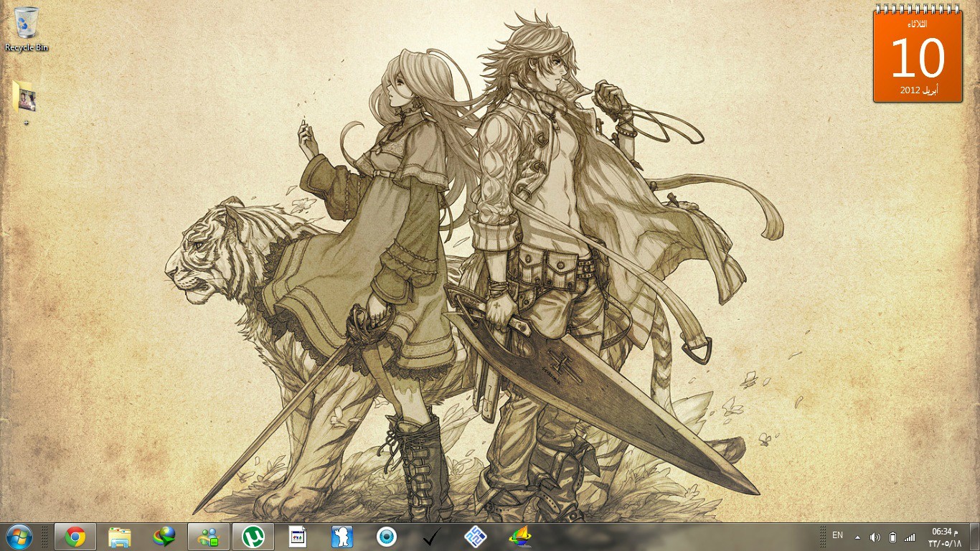Open the taskbar clock showing 06:34
Viewport: 980px width, 551px height.
point(946,537)
